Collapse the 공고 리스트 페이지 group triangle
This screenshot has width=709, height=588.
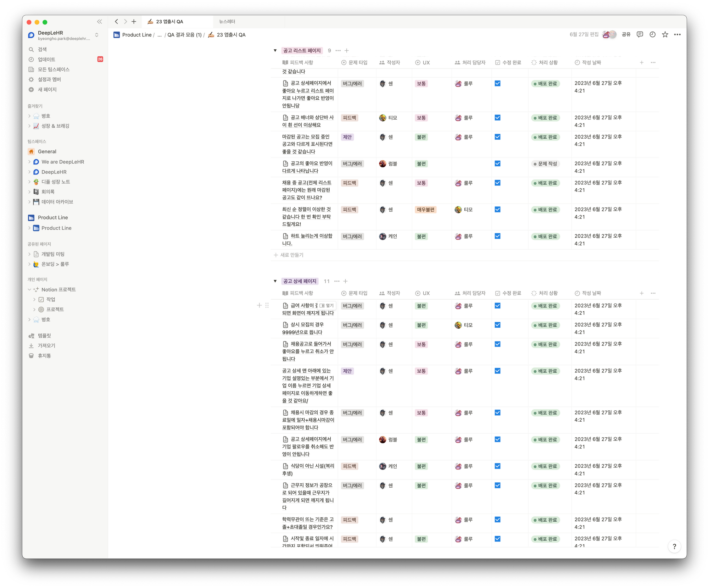click(x=275, y=51)
